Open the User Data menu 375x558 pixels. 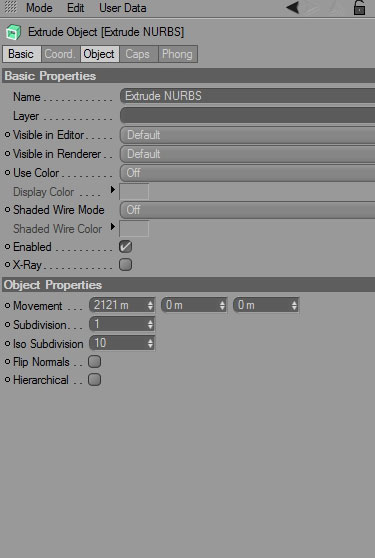pos(123,7)
